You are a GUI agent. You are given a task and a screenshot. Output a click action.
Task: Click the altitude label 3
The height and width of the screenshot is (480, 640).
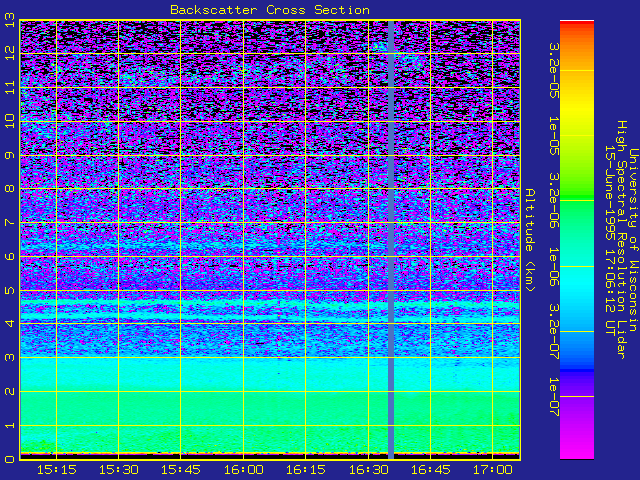click(10, 358)
